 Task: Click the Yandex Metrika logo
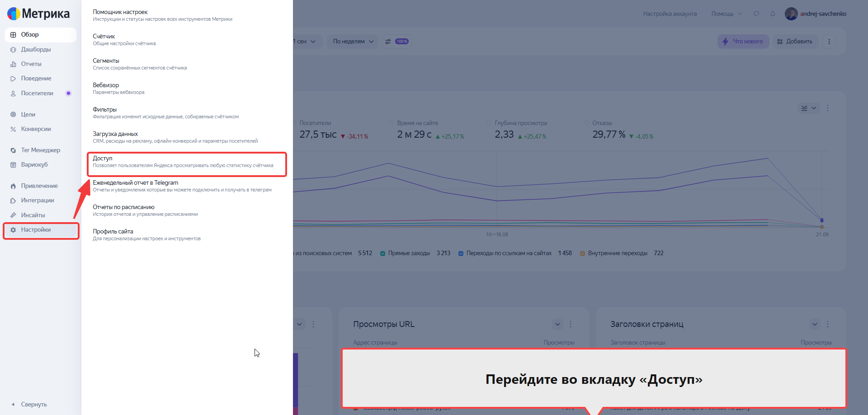[x=38, y=14]
